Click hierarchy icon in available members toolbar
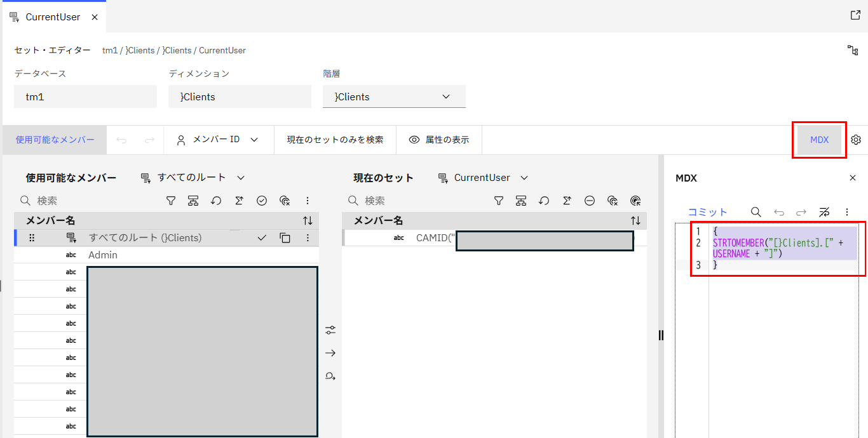The image size is (868, 438). pos(193,201)
